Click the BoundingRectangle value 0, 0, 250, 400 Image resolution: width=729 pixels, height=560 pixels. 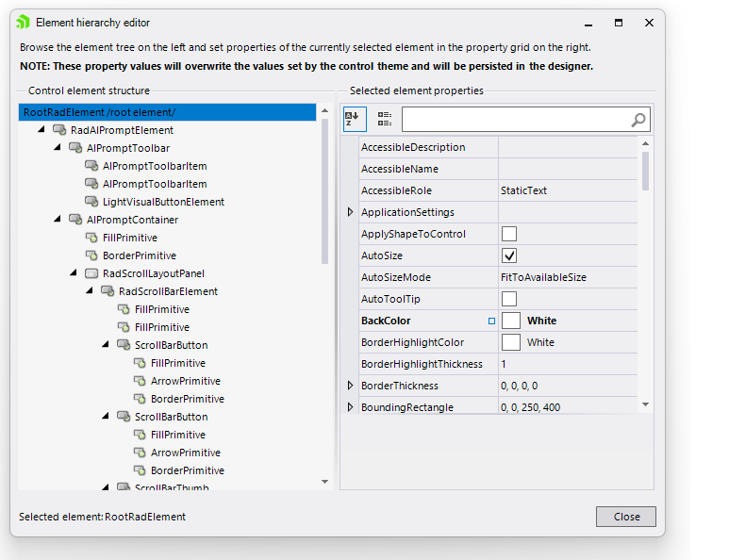coord(530,407)
